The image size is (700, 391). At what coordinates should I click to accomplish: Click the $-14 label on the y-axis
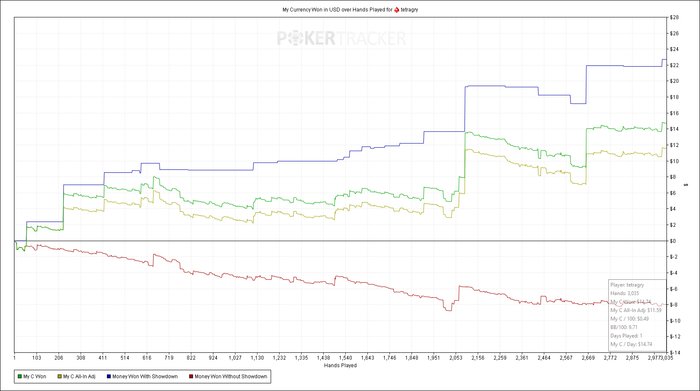(x=675, y=353)
